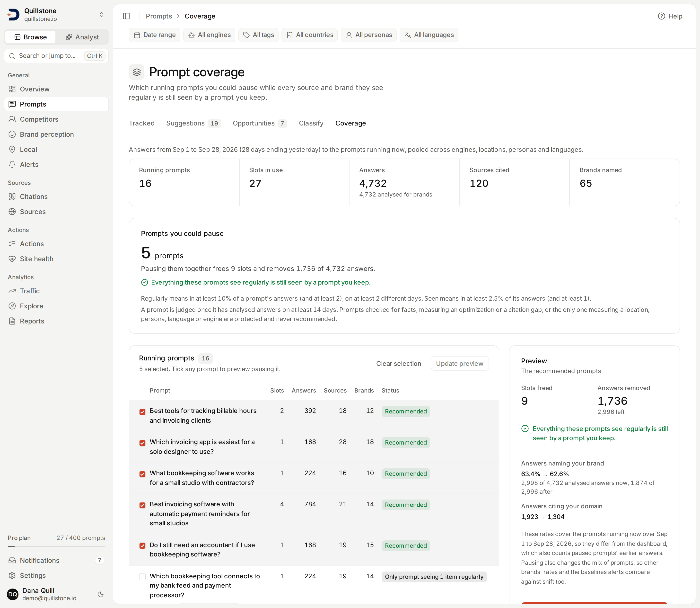Open the All tags filter
This screenshot has height=608, width=700.
pyautogui.click(x=258, y=35)
